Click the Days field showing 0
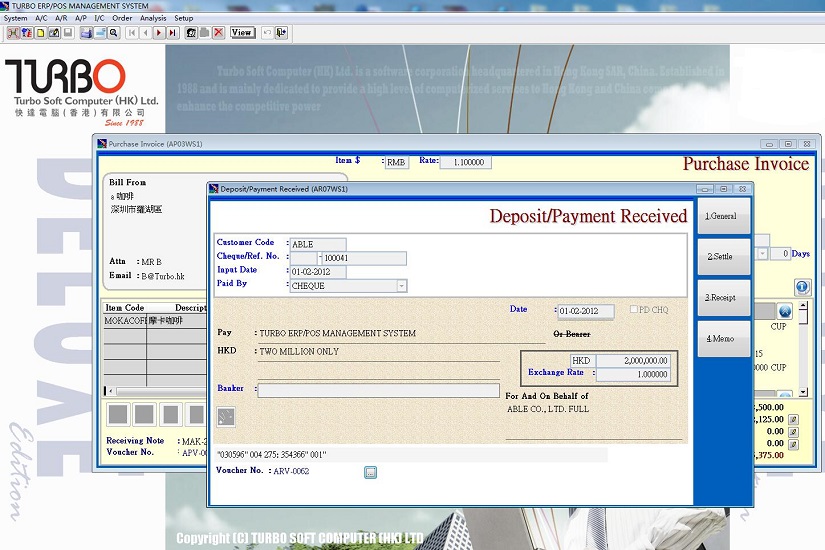Viewport: 825px width, 550px height. tap(780, 254)
